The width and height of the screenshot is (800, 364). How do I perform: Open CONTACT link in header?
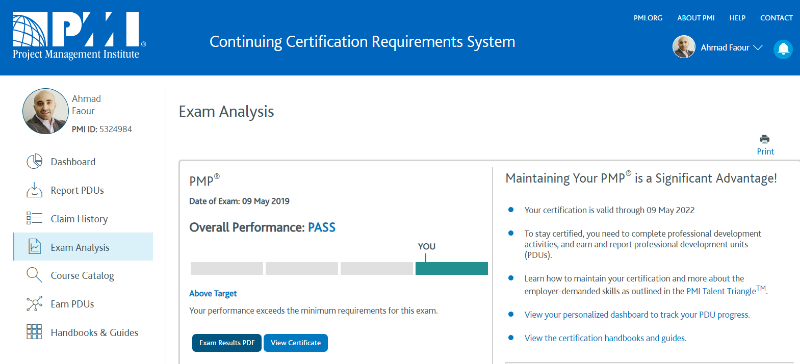click(776, 18)
